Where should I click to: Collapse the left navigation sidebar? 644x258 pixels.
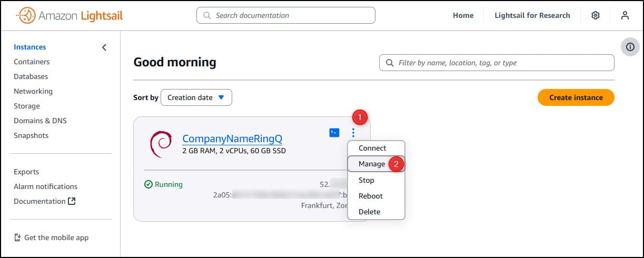point(104,47)
